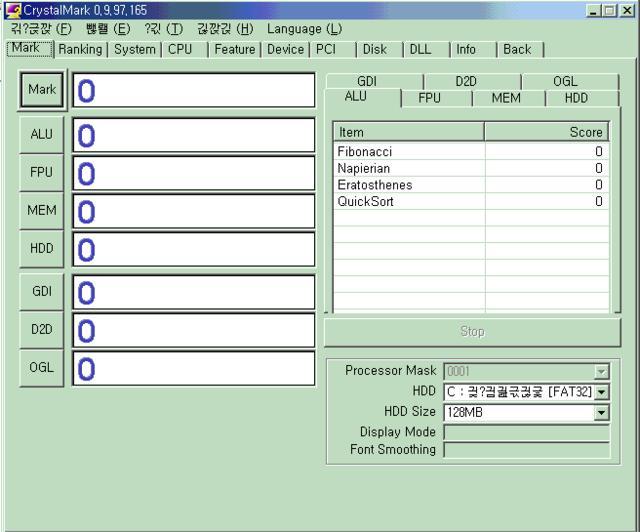Switch to the System tab
Image resolution: width=640 pixels, height=532 pixels.
pyautogui.click(x=135, y=49)
